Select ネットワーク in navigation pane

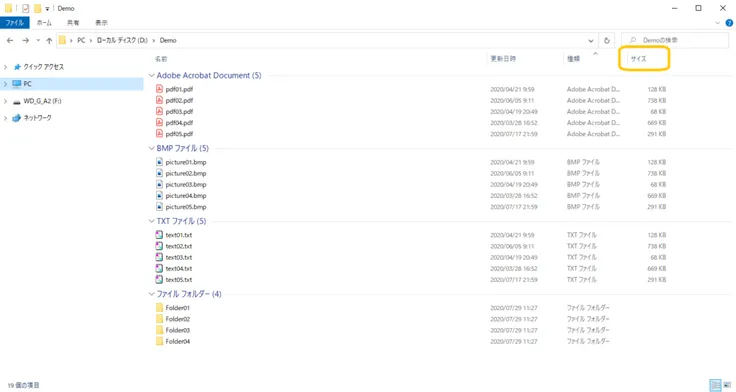click(x=38, y=118)
